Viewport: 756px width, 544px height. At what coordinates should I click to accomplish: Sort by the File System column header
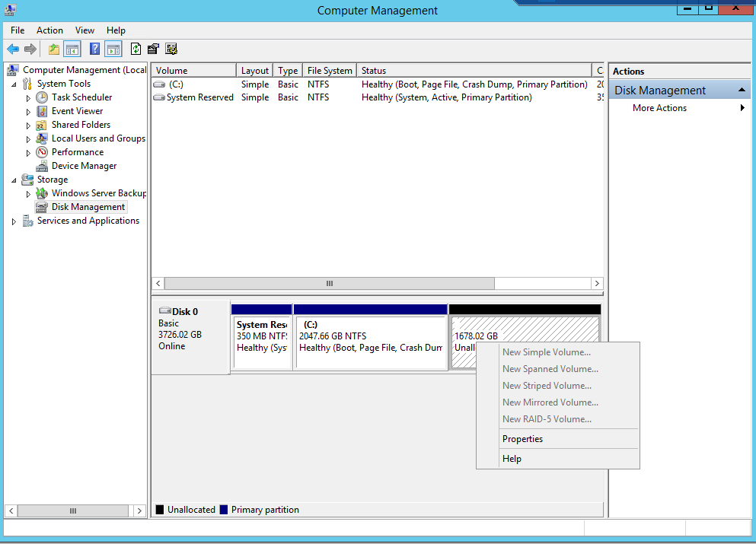point(330,70)
